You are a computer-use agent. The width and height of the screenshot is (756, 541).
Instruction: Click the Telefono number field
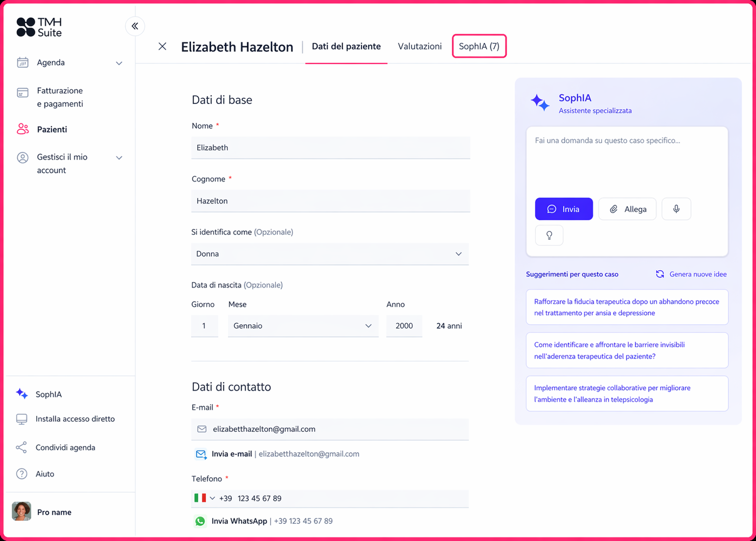point(330,498)
